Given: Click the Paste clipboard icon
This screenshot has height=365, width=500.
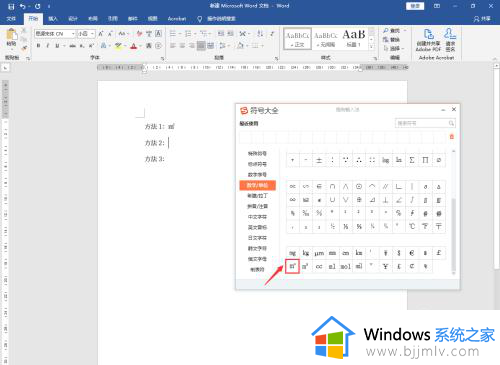Looking at the screenshot, I should (x=11, y=35).
